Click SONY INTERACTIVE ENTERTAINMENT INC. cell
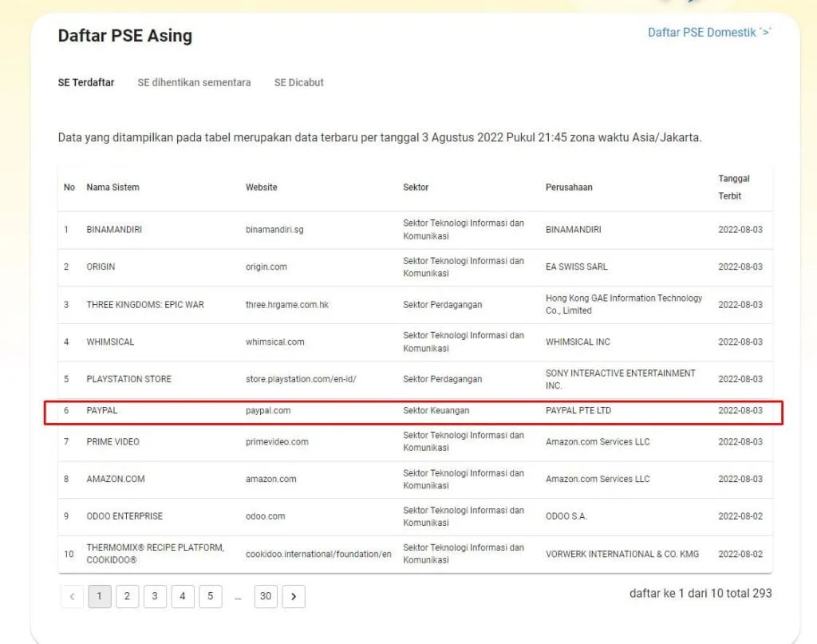The width and height of the screenshot is (817, 644). 620,379
